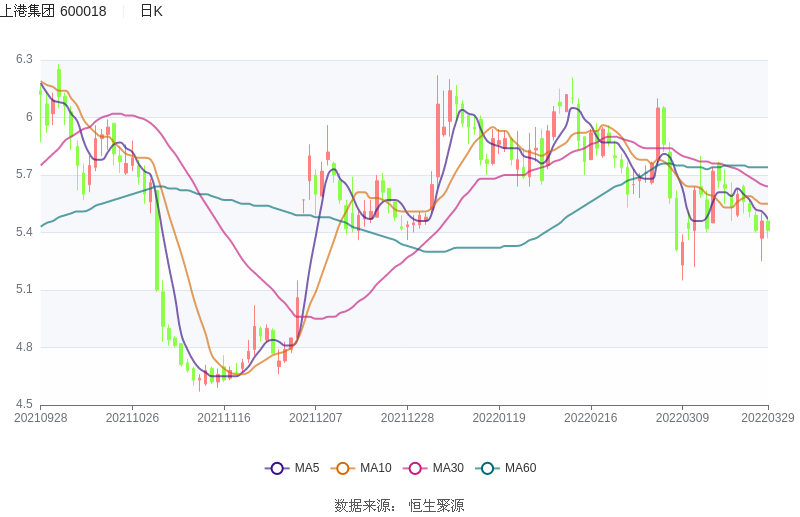Open the 恒生聚源 data source text

coord(436,505)
